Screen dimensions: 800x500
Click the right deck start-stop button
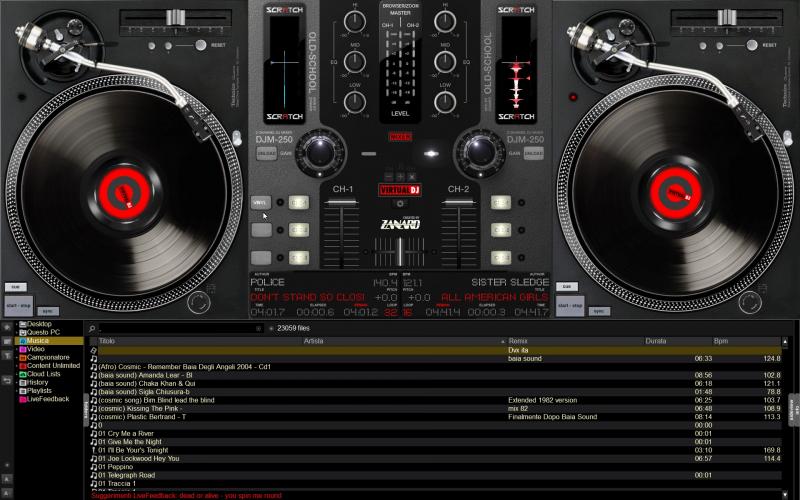(570, 306)
